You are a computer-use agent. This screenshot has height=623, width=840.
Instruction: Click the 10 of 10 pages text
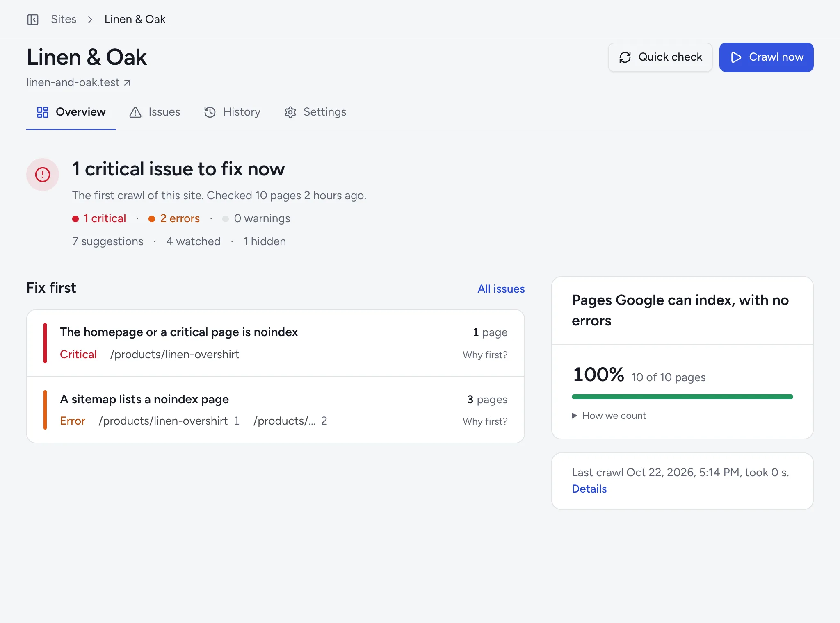tap(669, 377)
